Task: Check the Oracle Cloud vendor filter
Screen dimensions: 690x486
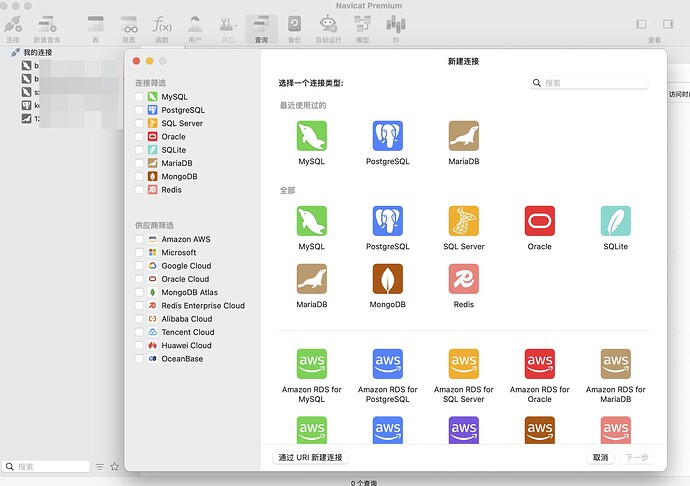Action: click(x=139, y=279)
